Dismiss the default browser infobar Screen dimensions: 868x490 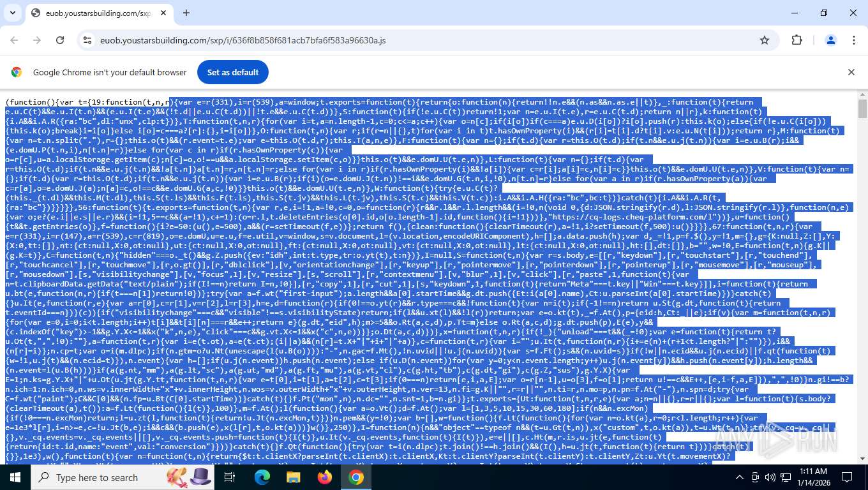[x=851, y=72]
